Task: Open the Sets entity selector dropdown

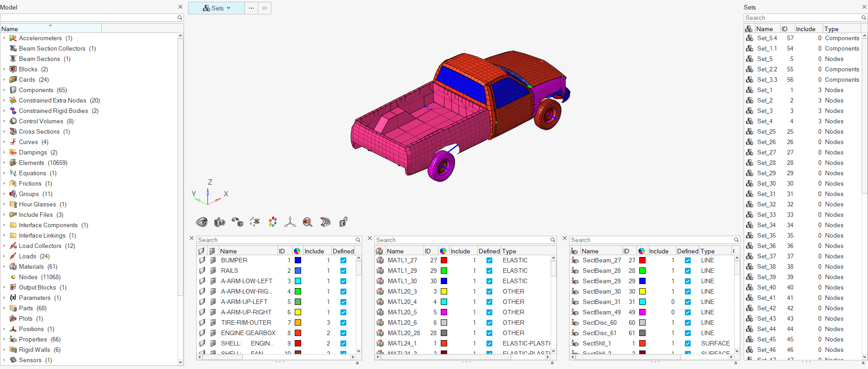Action: tap(217, 8)
